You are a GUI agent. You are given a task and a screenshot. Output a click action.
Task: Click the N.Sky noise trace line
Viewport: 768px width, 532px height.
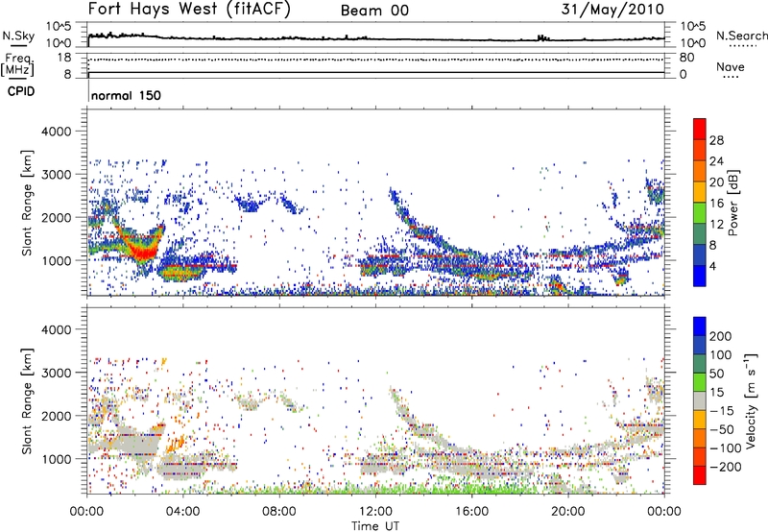[375, 39]
